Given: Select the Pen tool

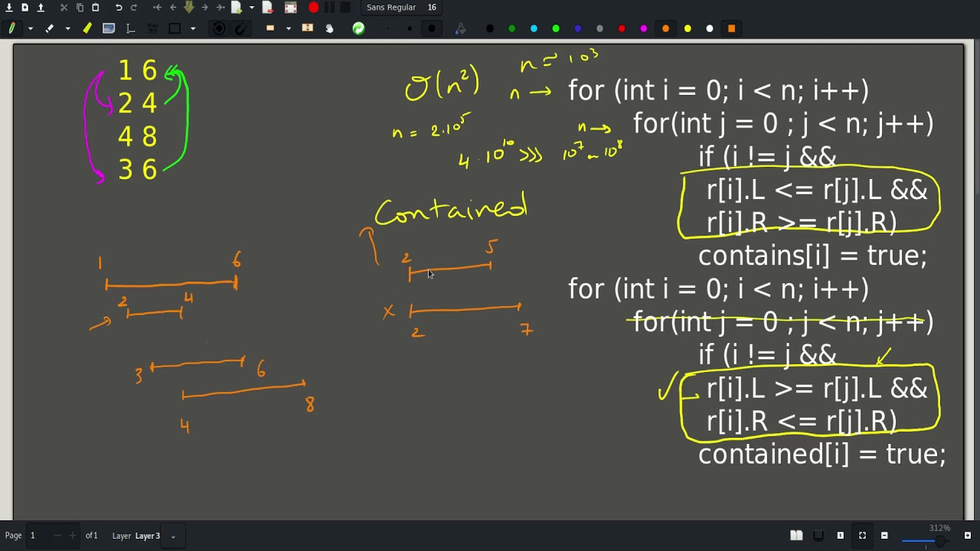Looking at the screenshot, I should point(11,28).
